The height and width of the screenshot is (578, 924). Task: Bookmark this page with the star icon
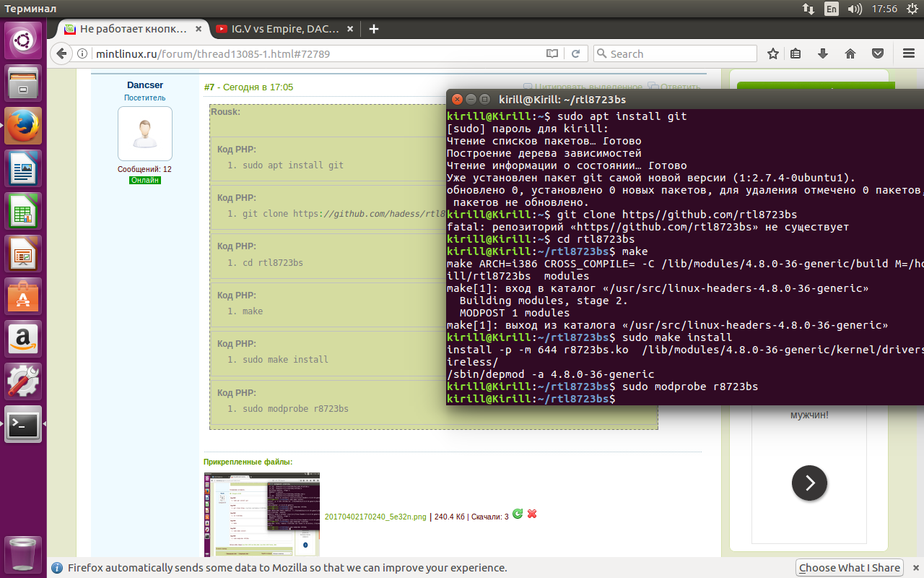pyautogui.click(x=773, y=54)
